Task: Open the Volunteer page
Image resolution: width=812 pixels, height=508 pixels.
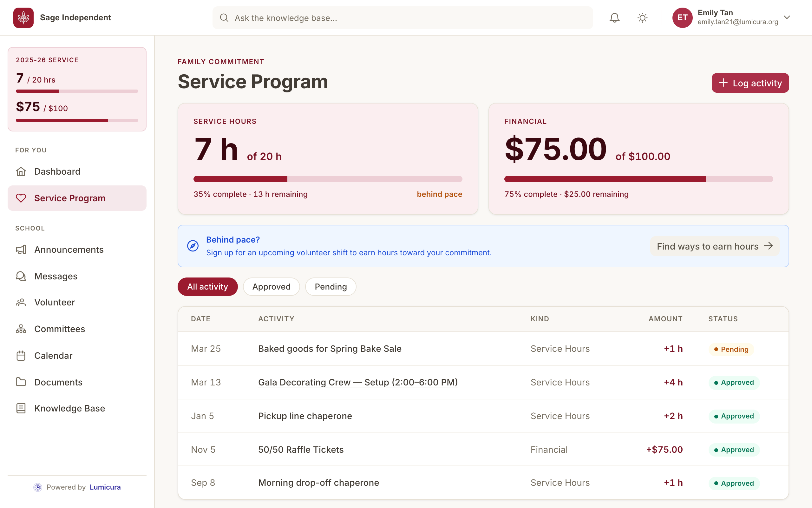Action: coord(77,302)
